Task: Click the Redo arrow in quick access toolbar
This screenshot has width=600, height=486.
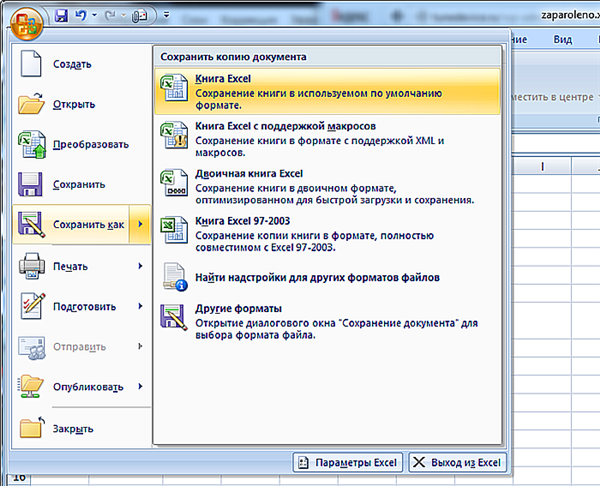Action: [110, 15]
